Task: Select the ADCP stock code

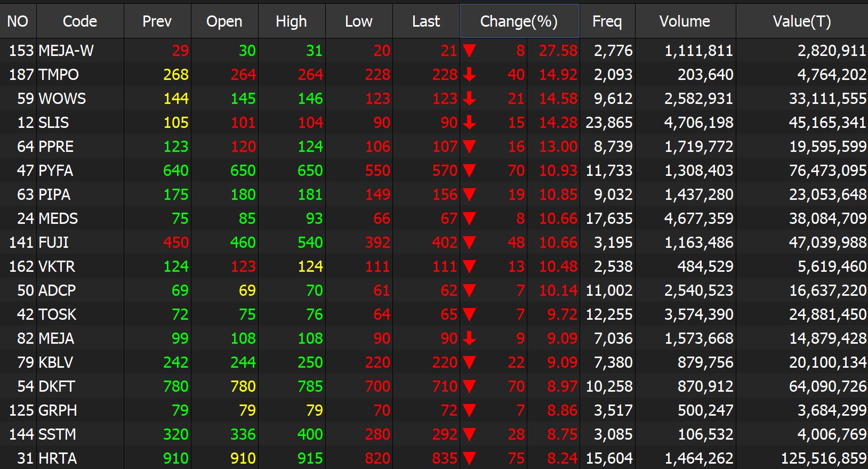Action: coord(57,290)
